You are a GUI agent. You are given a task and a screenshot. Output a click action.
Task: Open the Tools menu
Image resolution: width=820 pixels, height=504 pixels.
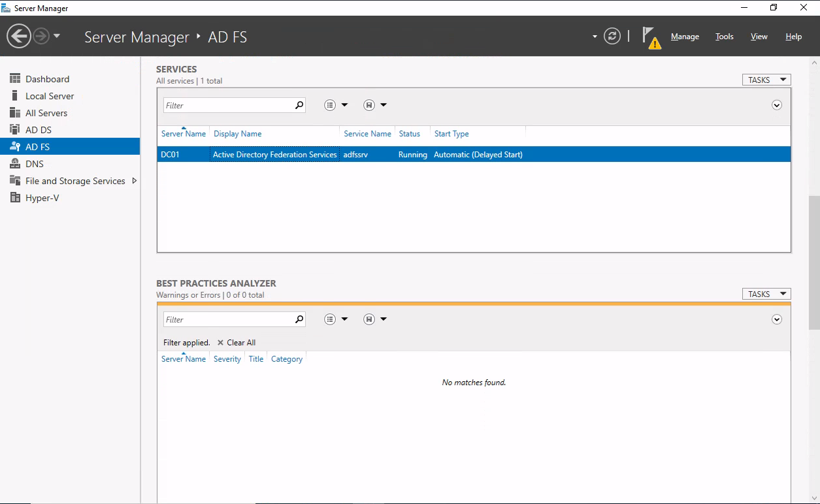[724, 37]
